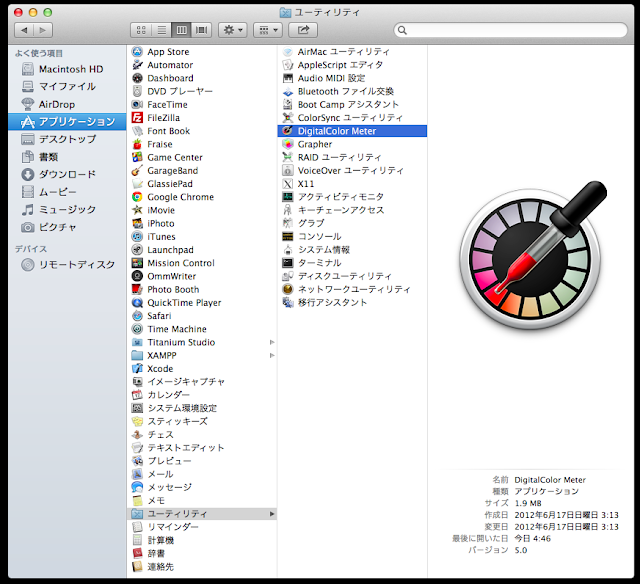Select アプリケーション in the sidebar

tap(67, 122)
